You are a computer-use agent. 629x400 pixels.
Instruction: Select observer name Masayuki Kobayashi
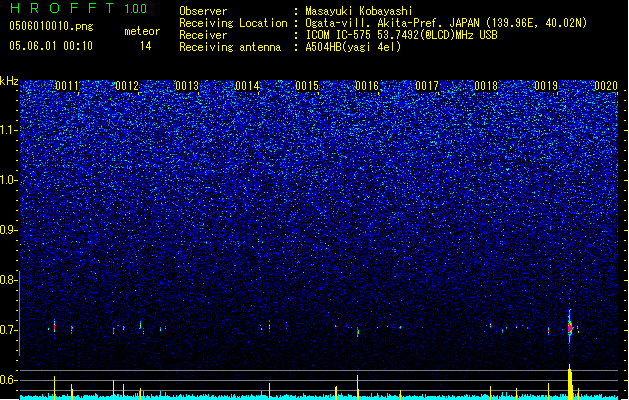tap(359, 11)
